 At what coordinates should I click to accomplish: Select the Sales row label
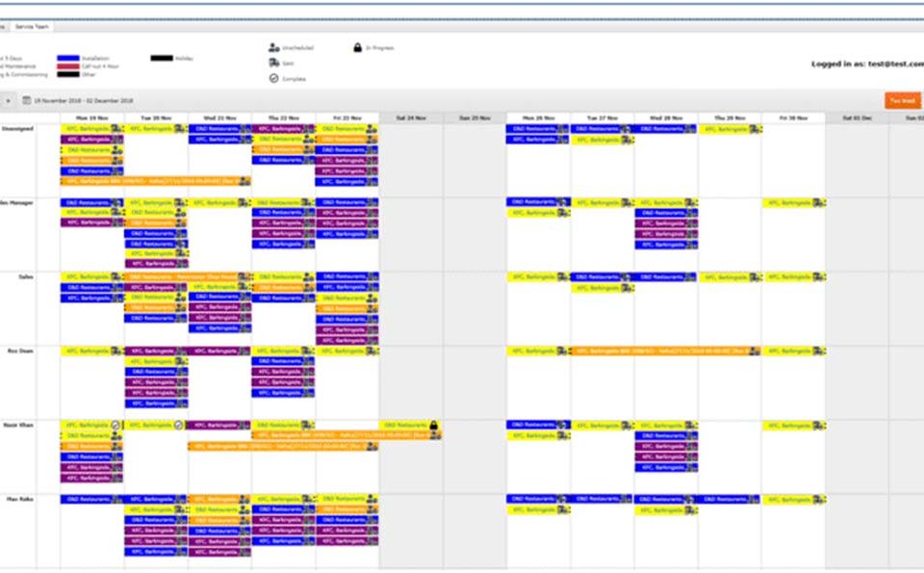click(25, 276)
